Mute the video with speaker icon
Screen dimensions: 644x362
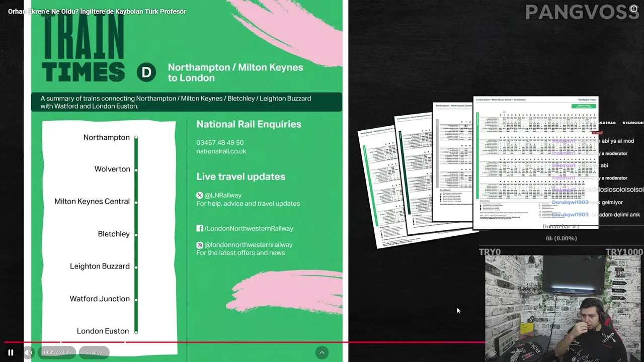(29, 352)
